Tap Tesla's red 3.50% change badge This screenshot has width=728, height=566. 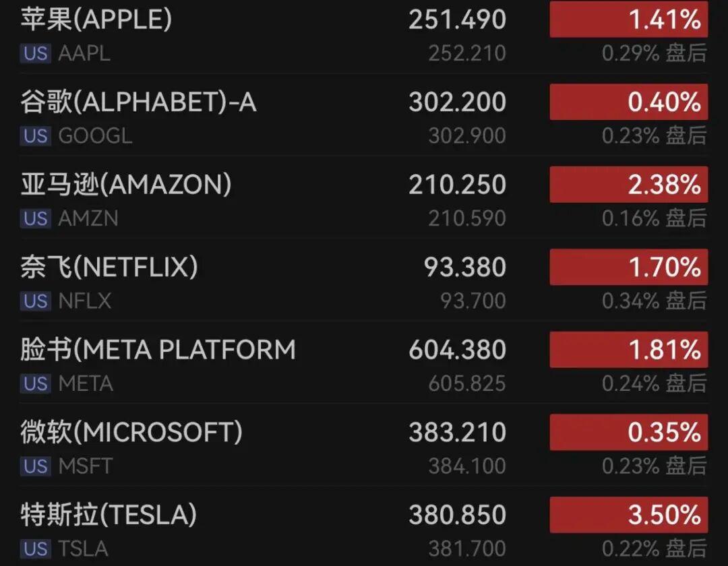coord(628,515)
